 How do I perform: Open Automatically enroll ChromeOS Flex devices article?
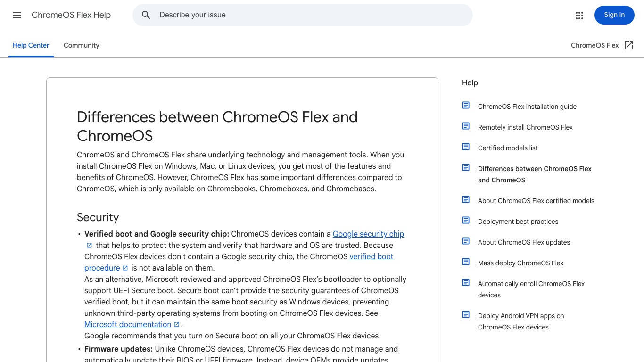click(x=531, y=289)
